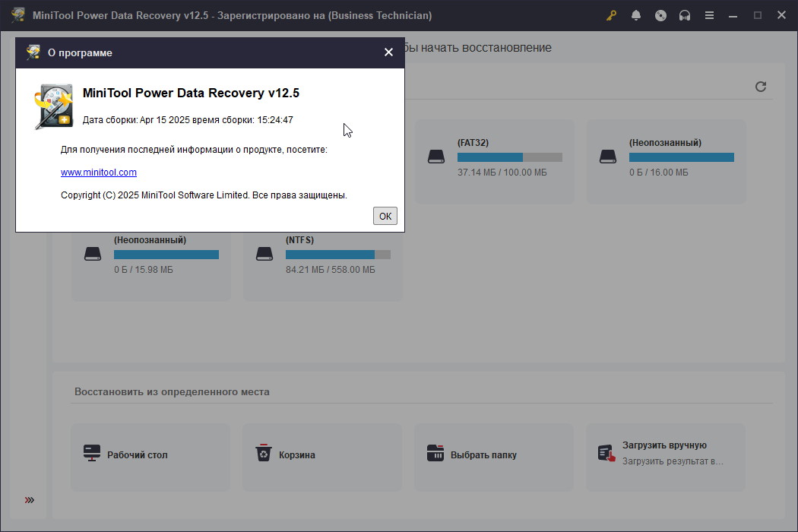The image size is (798, 532).
Task: Click the 'Загрузить вручную' load icon
Action: pyautogui.click(x=606, y=453)
